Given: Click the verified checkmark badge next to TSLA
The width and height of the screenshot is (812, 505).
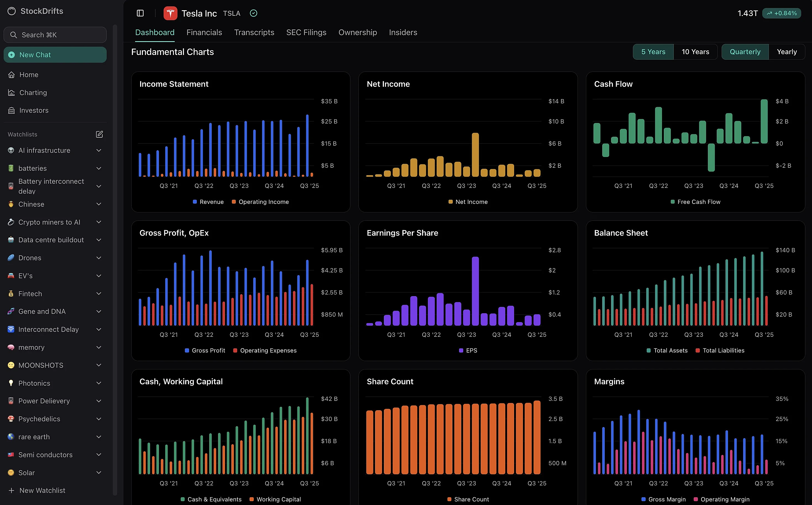Looking at the screenshot, I should (x=254, y=13).
